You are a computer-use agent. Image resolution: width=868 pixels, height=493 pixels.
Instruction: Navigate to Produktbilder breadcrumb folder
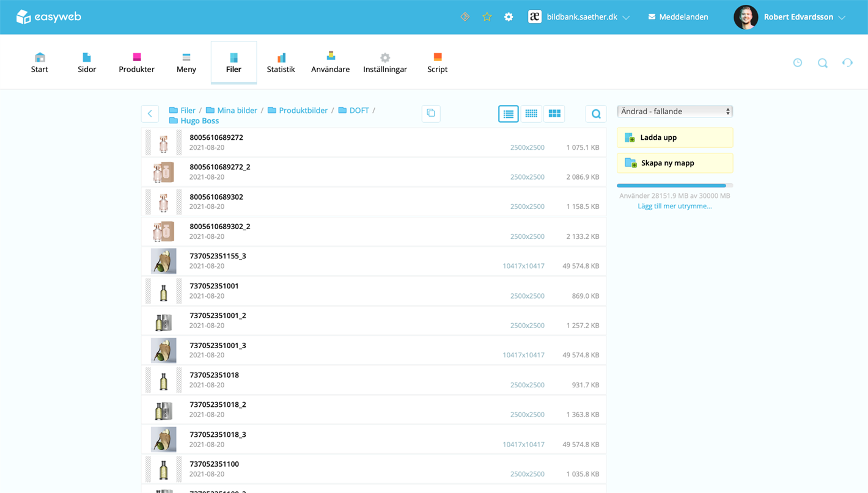coord(298,111)
